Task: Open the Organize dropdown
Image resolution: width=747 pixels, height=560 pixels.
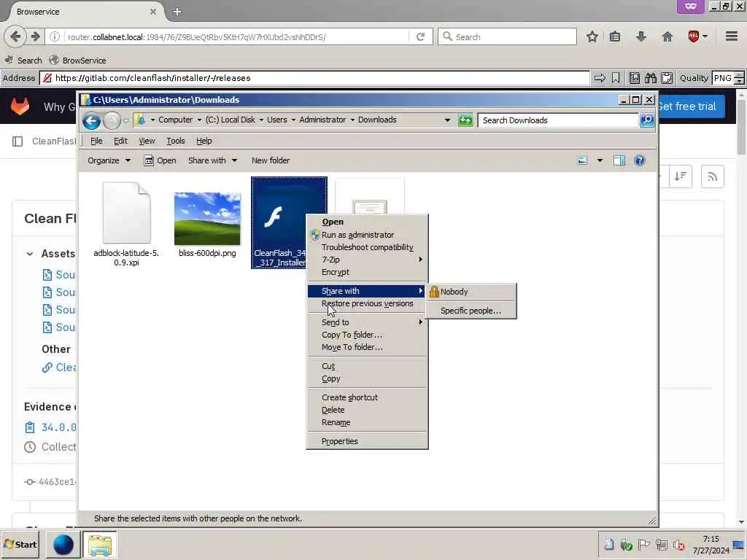Action: pyautogui.click(x=109, y=160)
